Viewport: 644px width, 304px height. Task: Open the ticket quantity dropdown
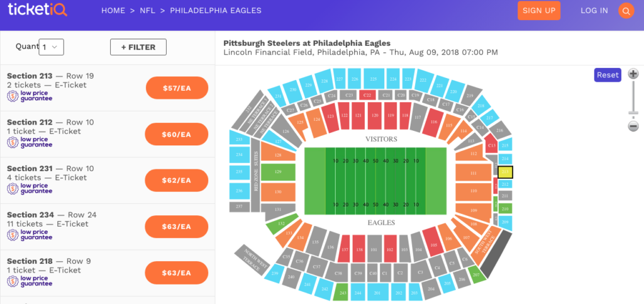tap(52, 47)
